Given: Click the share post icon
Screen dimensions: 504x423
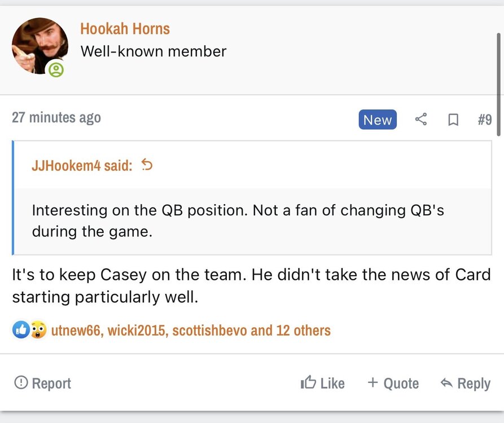Looking at the screenshot, I should (420, 120).
